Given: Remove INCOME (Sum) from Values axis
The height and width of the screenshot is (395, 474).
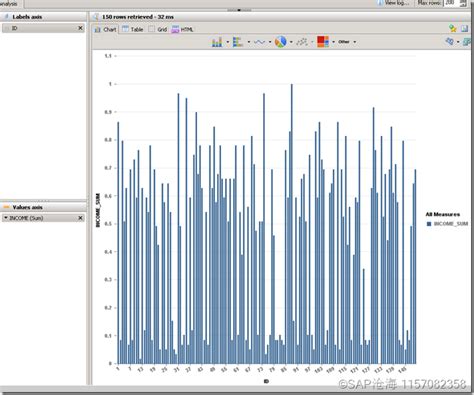Looking at the screenshot, I should (x=80, y=218).
